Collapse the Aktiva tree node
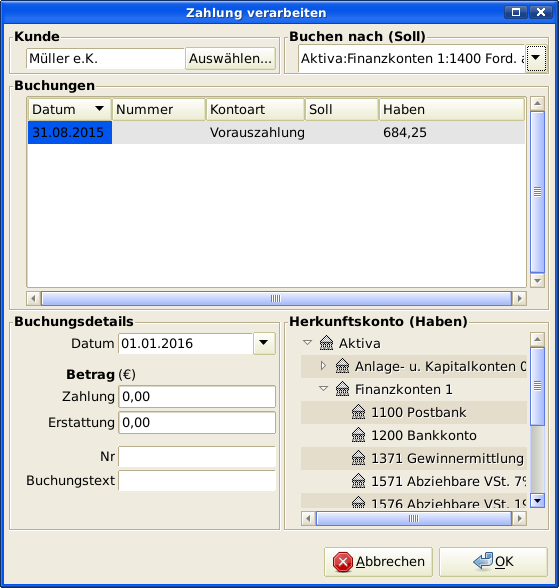Viewport: 559px width, 588px height. point(307,342)
